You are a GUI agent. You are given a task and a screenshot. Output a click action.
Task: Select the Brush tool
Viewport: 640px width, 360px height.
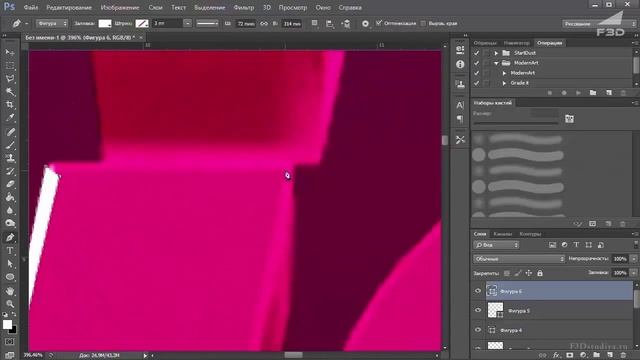(10, 144)
